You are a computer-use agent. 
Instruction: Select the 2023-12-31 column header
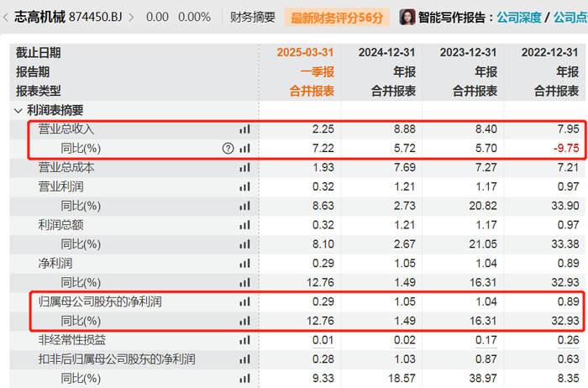tap(468, 52)
